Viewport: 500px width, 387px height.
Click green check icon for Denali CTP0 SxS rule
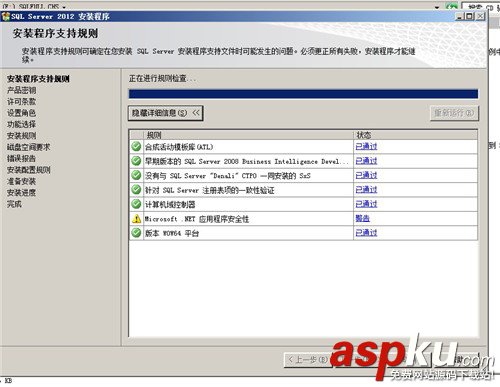click(136, 175)
